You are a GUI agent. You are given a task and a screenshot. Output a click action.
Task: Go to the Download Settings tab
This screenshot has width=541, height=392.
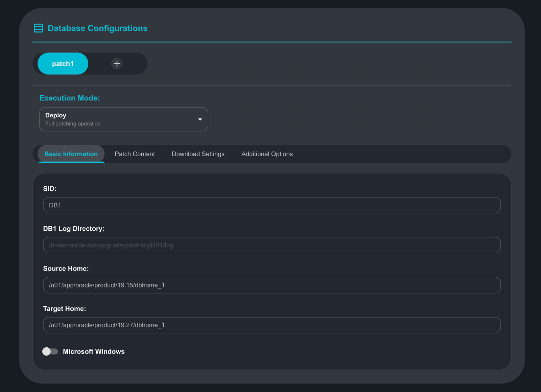click(198, 154)
